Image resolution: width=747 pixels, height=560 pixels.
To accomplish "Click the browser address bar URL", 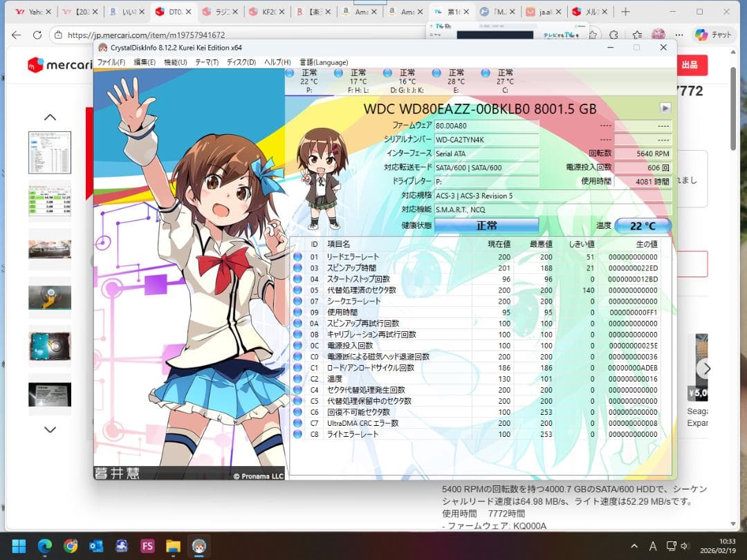I will click(146, 35).
